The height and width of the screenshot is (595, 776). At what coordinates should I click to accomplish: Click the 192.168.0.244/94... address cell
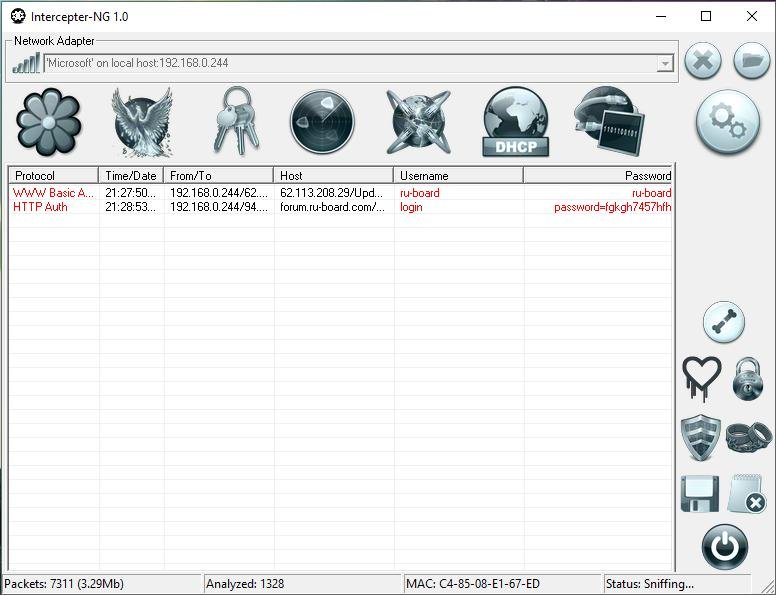click(x=219, y=207)
